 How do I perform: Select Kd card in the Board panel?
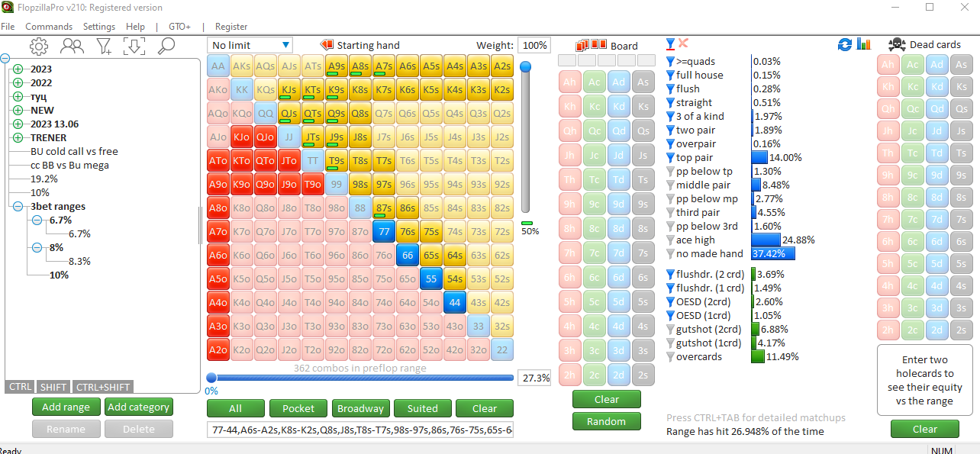pos(618,107)
